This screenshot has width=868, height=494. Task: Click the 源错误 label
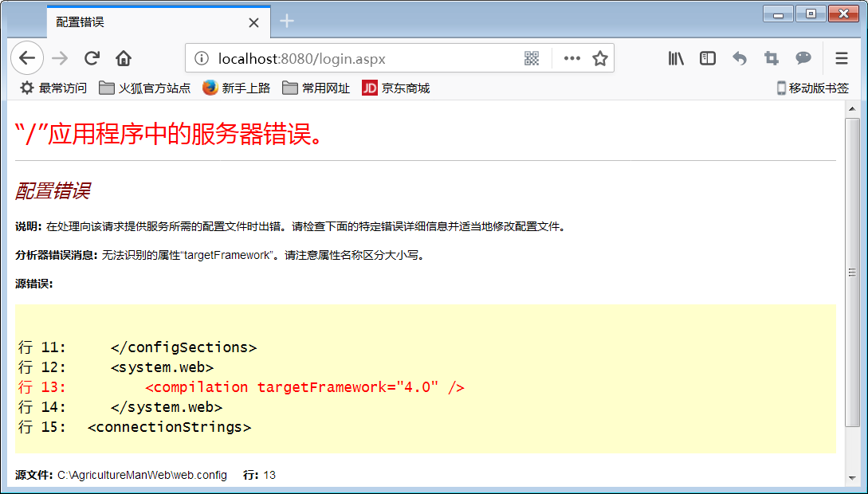tap(34, 284)
